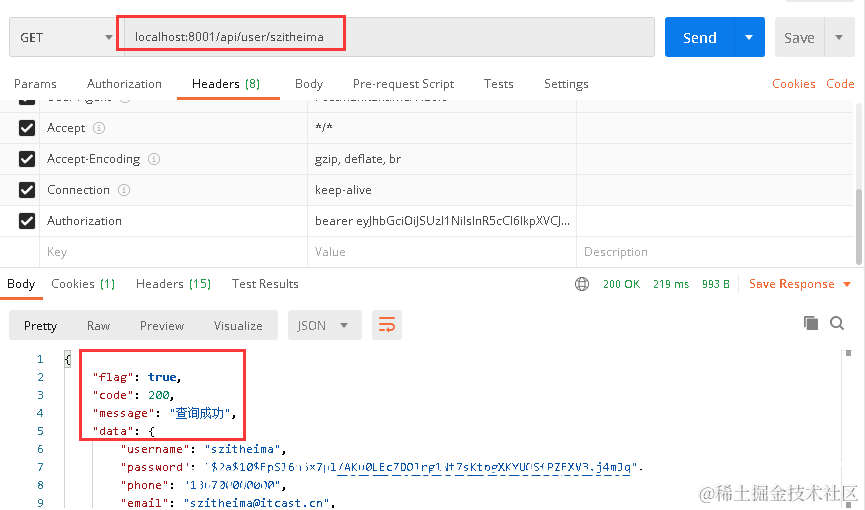
Task: Click the "flag": true line
Action: [137, 377]
